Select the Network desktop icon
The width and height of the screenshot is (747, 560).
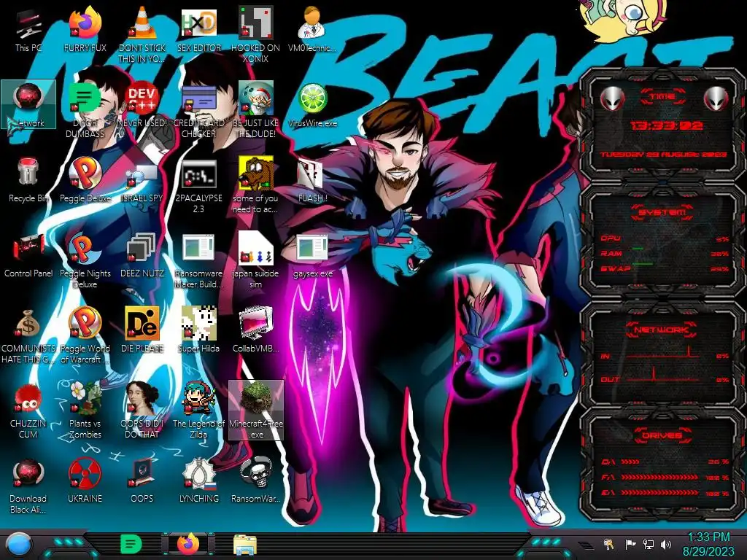[x=28, y=104]
